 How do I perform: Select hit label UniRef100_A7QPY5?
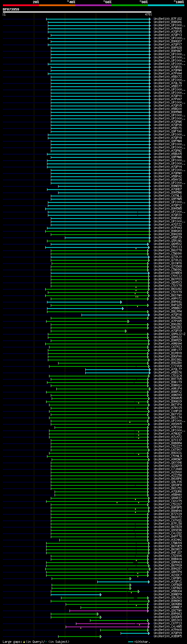point(168,32)
